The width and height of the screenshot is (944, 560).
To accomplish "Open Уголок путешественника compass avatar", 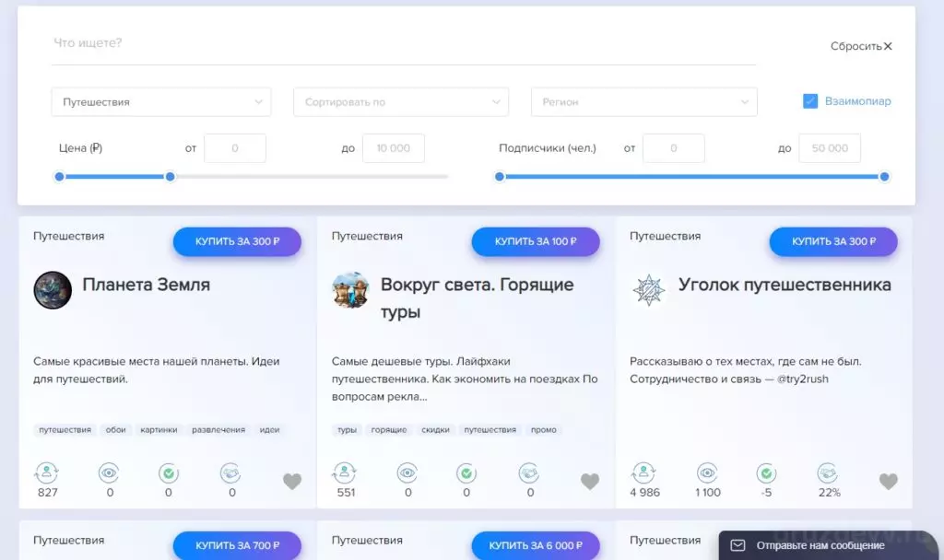I will pyautogui.click(x=648, y=290).
